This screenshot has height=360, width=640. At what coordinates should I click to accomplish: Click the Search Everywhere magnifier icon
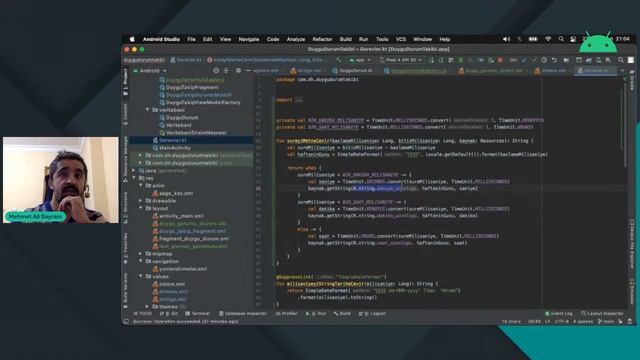click(621, 60)
